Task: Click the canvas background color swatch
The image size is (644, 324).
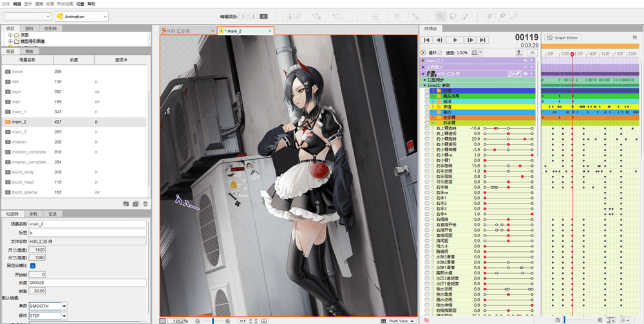Action: [x=163, y=321]
